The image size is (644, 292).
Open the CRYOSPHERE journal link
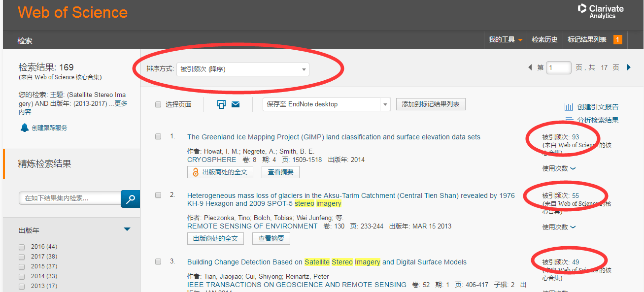coord(212,160)
